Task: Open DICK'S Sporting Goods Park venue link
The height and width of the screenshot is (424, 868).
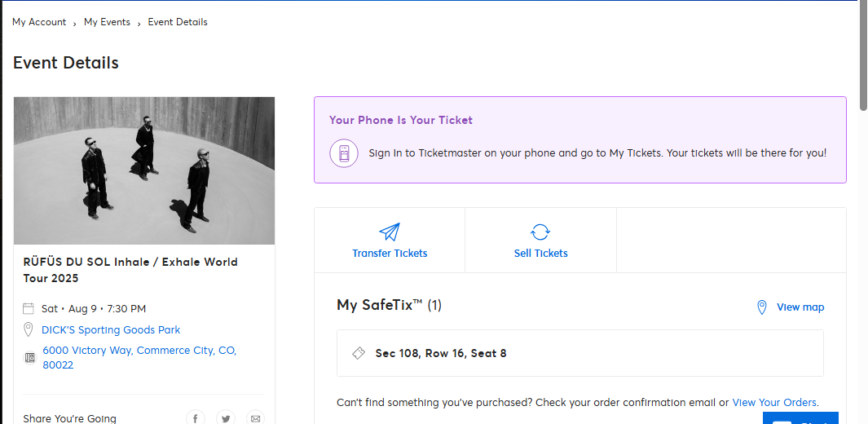Action: tap(111, 330)
